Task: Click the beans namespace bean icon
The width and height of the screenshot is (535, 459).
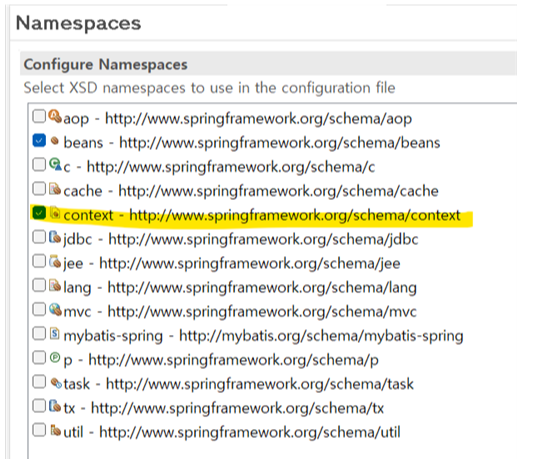Action: click(55, 141)
